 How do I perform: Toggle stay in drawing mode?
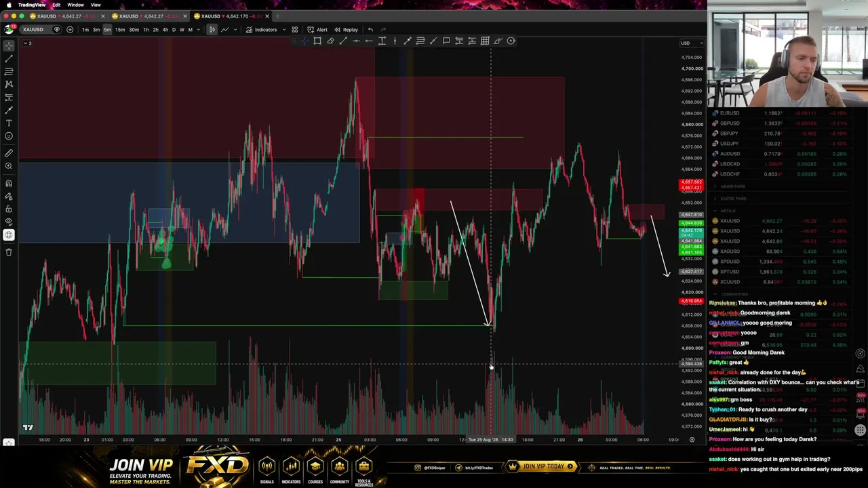tap(9, 197)
